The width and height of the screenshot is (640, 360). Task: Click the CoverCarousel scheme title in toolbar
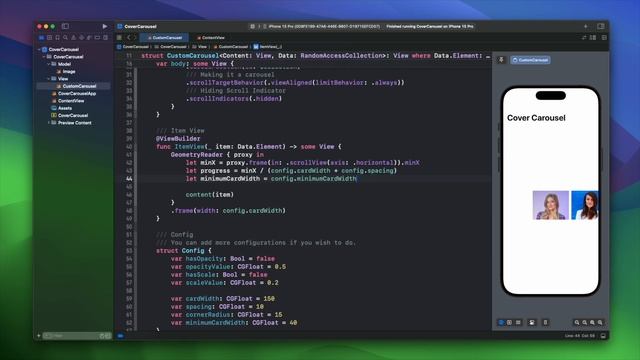click(x=140, y=27)
